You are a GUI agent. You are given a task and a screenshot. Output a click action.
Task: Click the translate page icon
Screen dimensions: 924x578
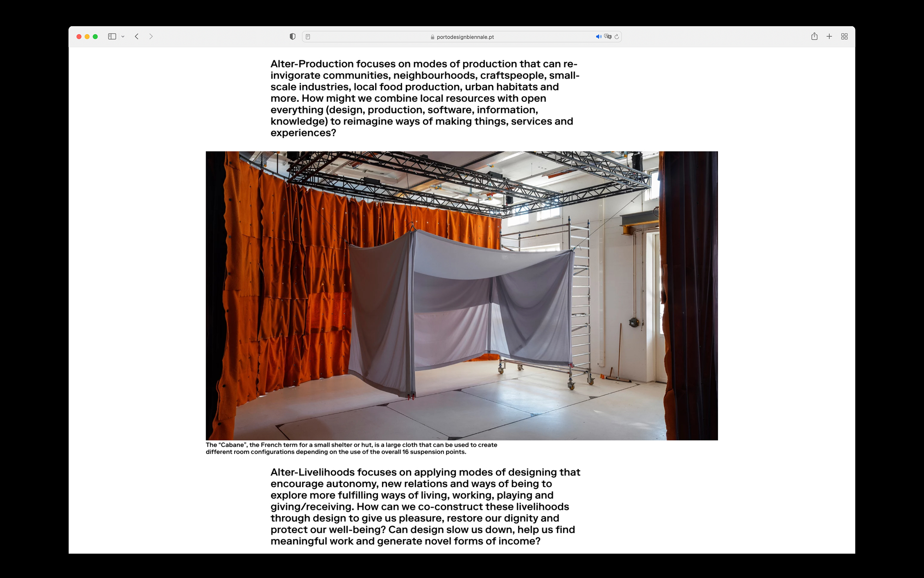(607, 37)
